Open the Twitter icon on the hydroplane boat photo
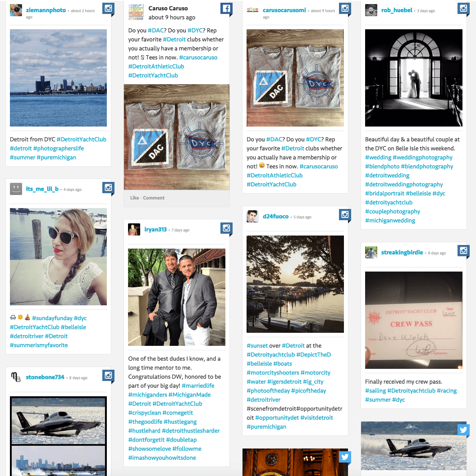This screenshot has width=476, height=476. (463, 430)
